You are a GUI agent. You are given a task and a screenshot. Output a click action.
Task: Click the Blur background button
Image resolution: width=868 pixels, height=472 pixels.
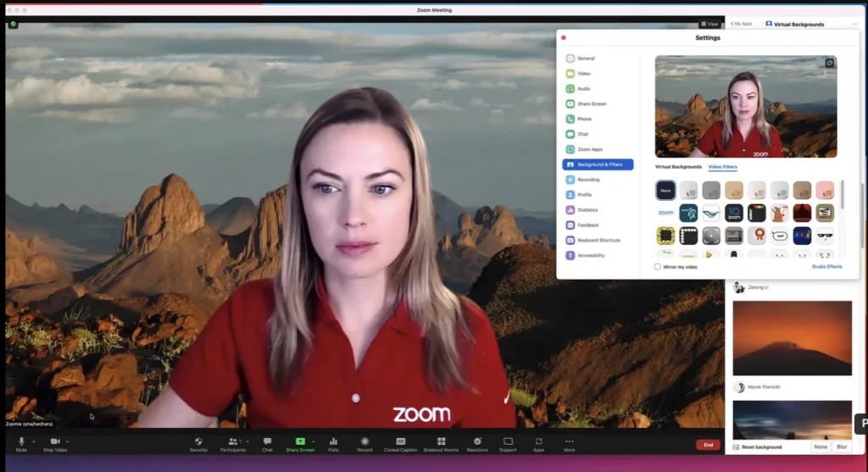pyautogui.click(x=842, y=447)
